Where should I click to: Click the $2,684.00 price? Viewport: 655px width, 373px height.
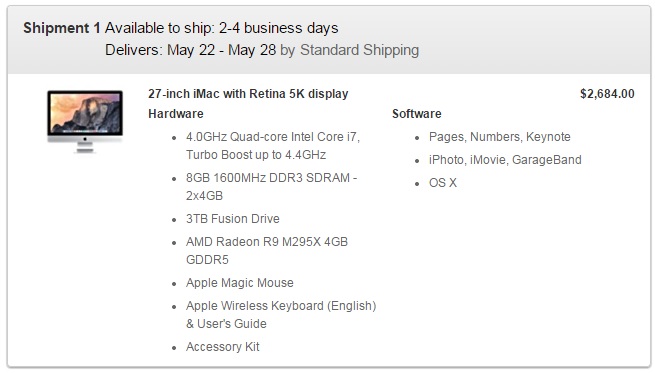tap(607, 94)
